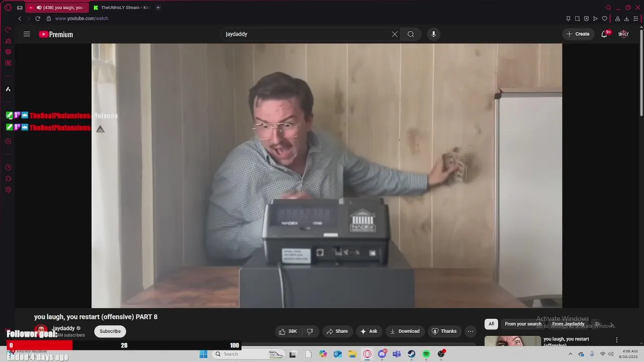Screen dimensions: 644x362
Task: Open a new browser tab
Action: [x=158, y=8]
